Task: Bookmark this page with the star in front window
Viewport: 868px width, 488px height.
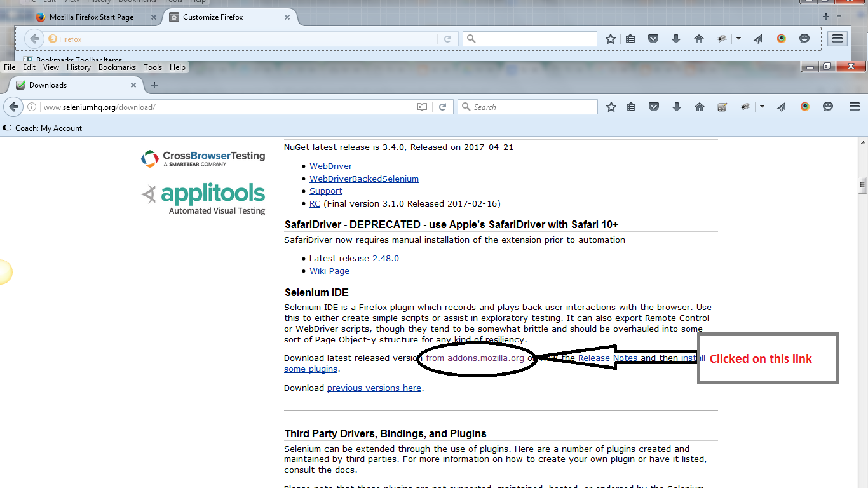Action: click(611, 107)
